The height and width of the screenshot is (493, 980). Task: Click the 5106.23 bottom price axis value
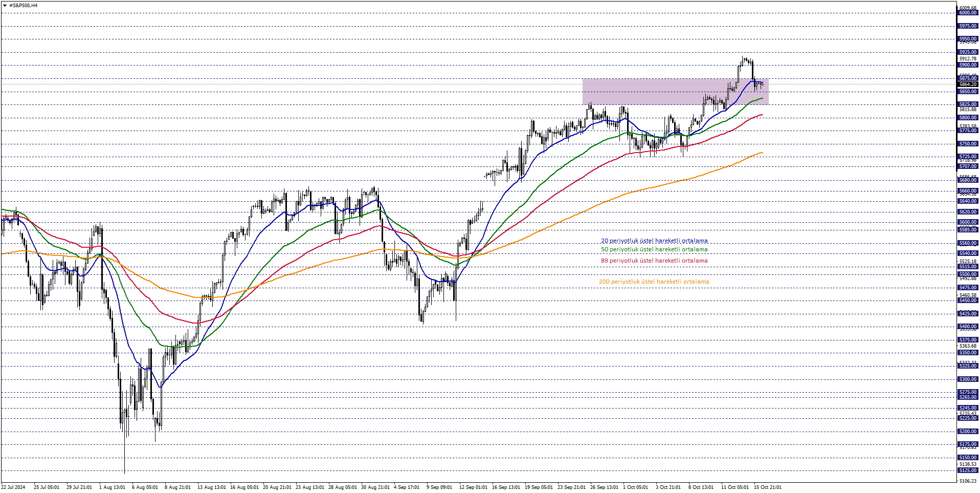coord(968,481)
